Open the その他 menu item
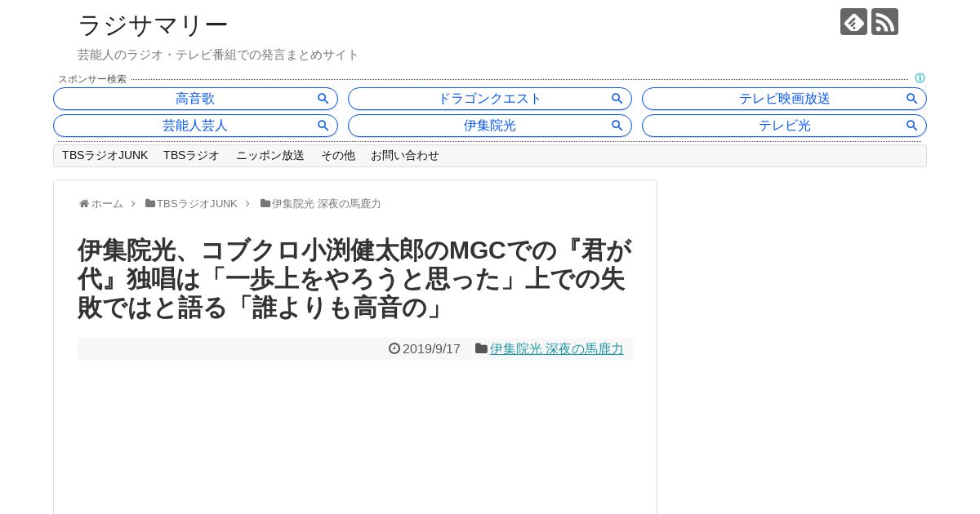This screenshot has width=980, height=514. tap(338, 156)
